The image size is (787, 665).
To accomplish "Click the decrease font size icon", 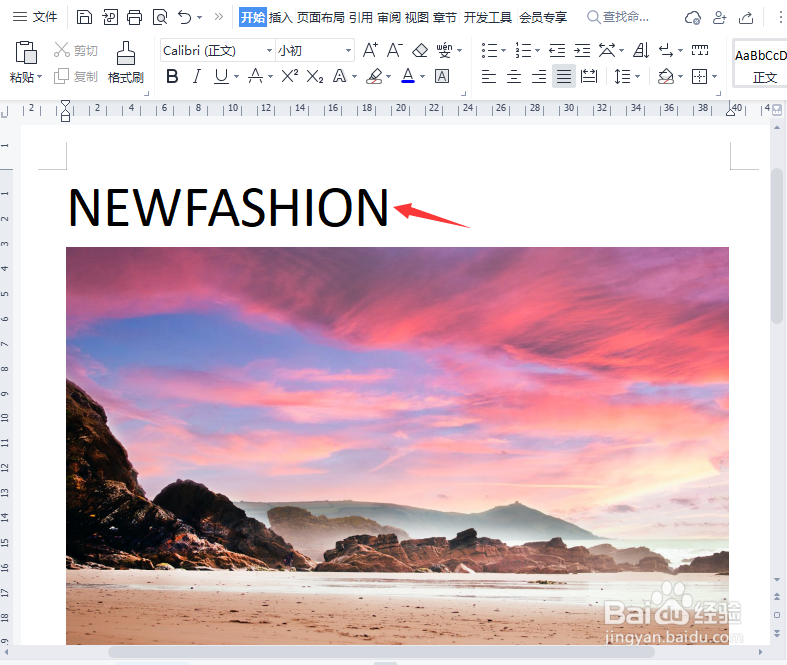I will pos(395,50).
